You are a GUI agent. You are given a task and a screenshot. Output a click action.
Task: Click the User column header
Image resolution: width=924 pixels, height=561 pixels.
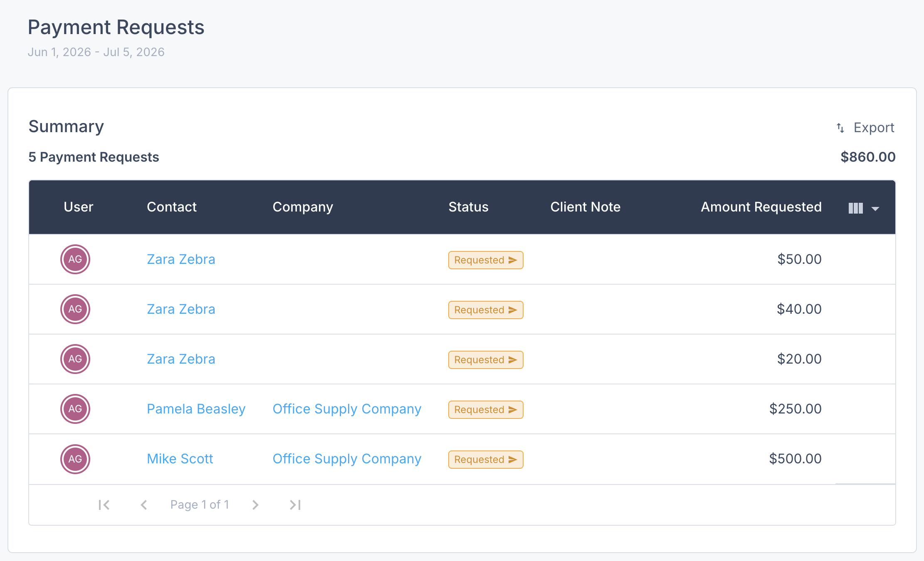(x=79, y=207)
